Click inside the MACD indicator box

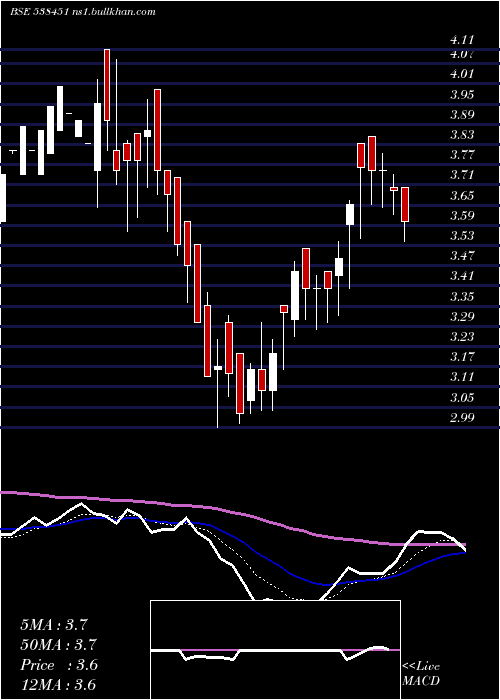(x=275, y=650)
